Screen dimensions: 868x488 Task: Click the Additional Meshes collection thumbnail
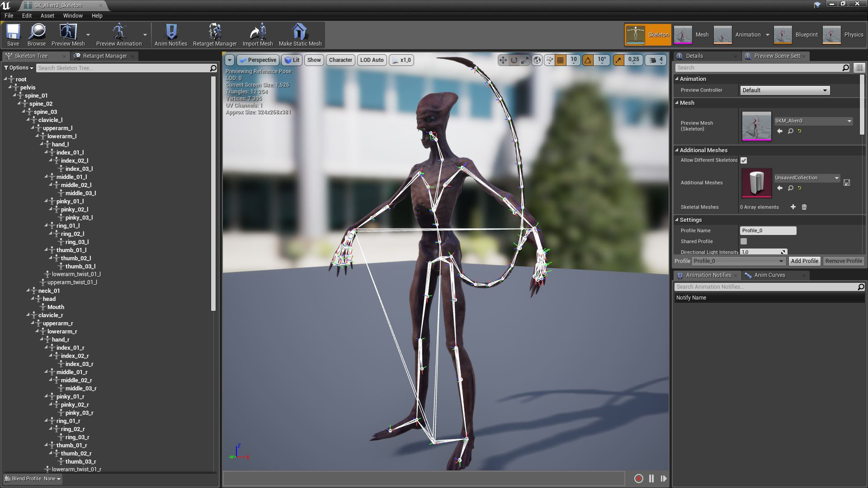757,183
